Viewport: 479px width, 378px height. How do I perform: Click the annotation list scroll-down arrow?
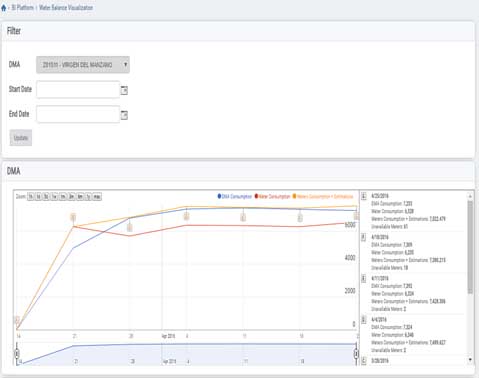(x=470, y=359)
